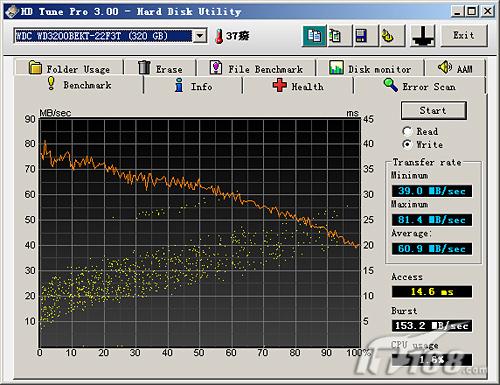Click the Error Scan magnifier icon

click(x=390, y=85)
